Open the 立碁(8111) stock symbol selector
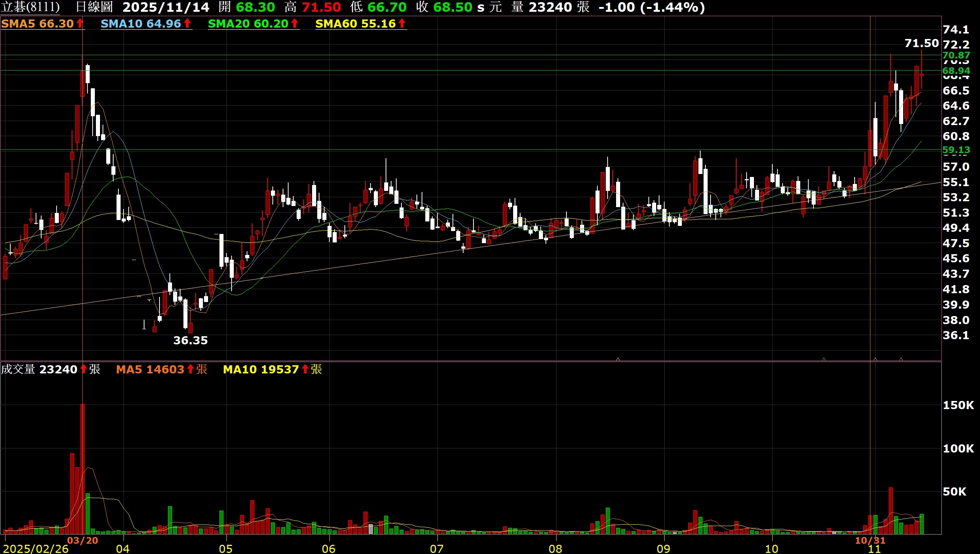This screenshot has width=980, height=554. coord(30,7)
